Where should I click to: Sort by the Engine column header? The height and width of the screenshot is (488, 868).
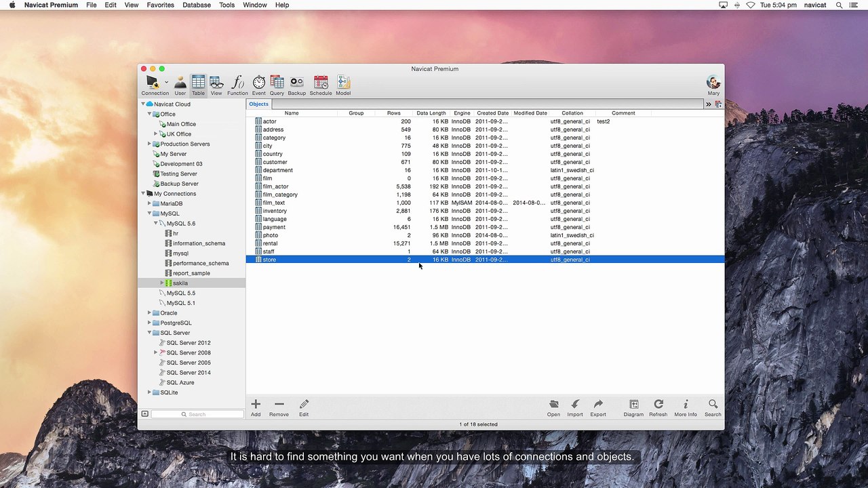[462, 113]
